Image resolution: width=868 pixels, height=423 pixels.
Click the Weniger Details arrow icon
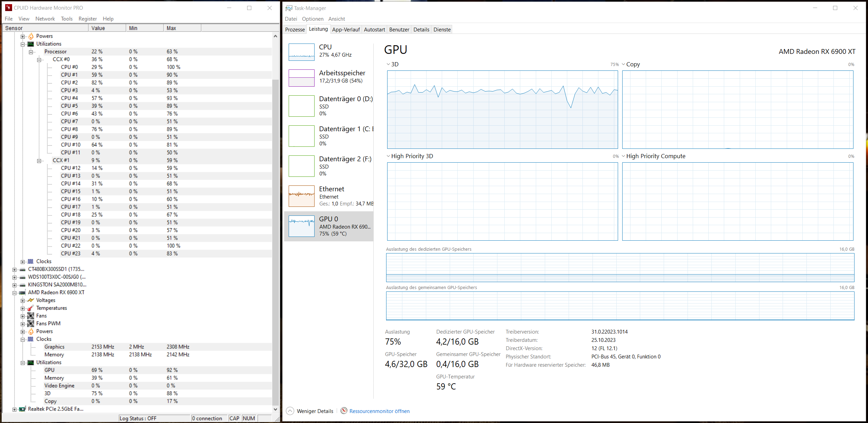pyautogui.click(x=290, y=411)
